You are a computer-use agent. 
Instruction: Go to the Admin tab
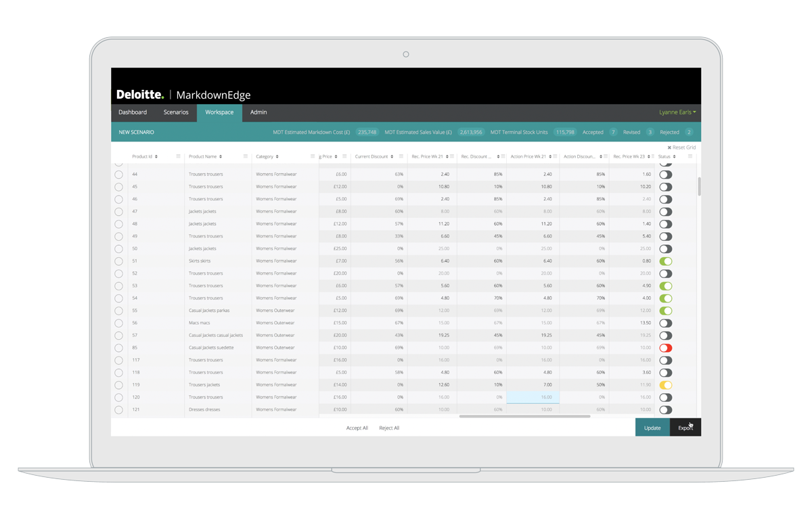click(258, 112)
